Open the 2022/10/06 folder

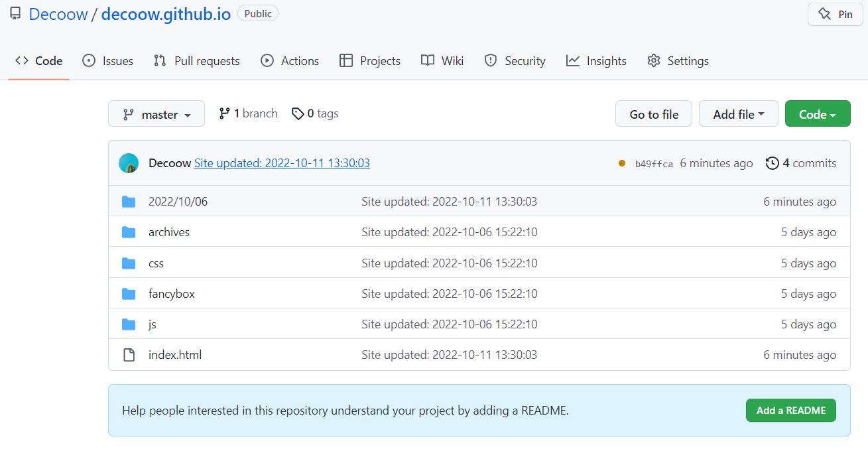(178, 201)
